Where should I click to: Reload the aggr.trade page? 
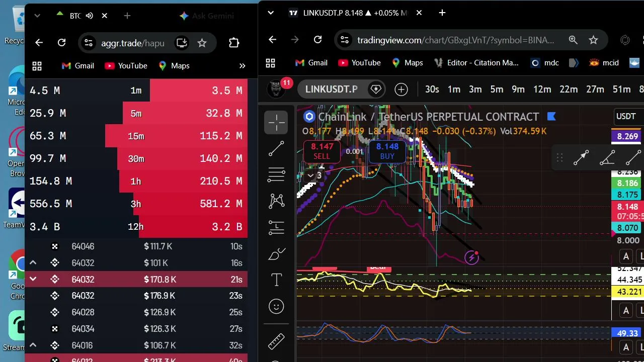61,43
